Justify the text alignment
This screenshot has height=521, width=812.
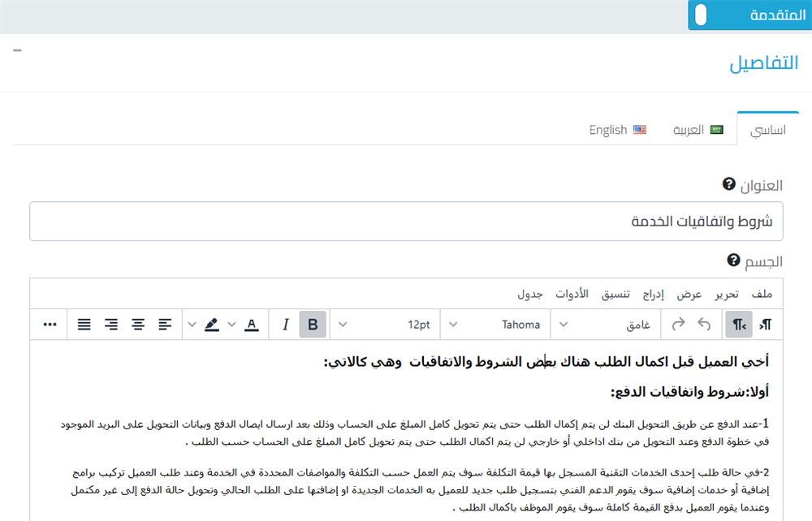pos(84,325)
